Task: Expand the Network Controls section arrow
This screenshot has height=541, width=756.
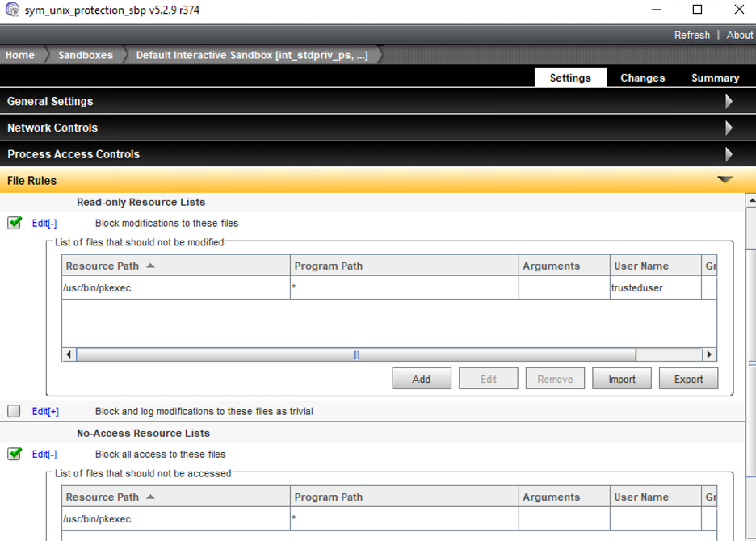Action: [729, 128]
